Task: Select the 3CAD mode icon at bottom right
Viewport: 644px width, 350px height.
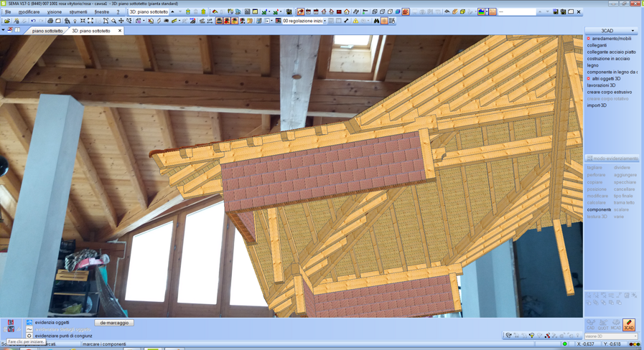Action: click(x=628, y=325)
